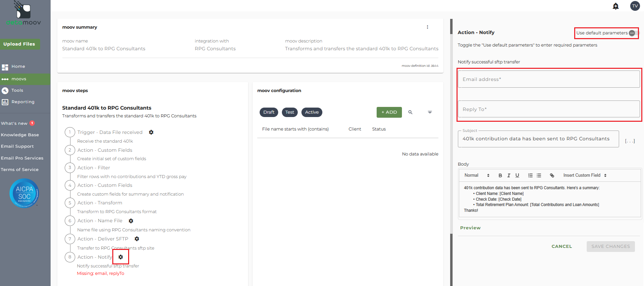Viewport: 644px width, 286px height.
Task: Insert a link in Body editor
Action: [x=552, y=175]
